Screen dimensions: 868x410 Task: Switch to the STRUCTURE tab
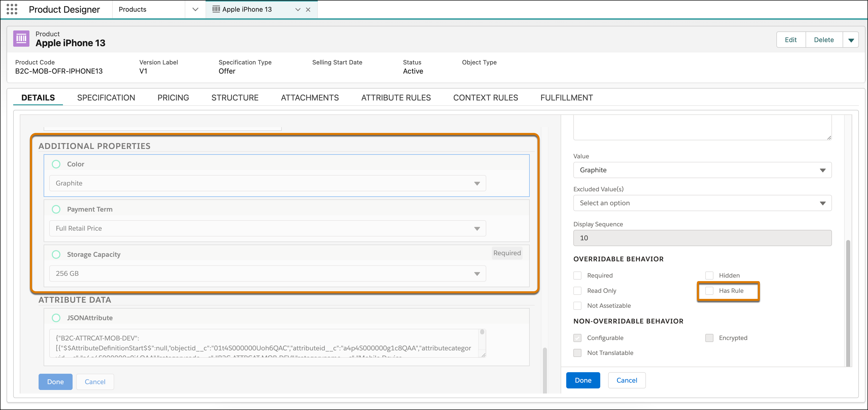pyautogui.click(x=235, y=98)
